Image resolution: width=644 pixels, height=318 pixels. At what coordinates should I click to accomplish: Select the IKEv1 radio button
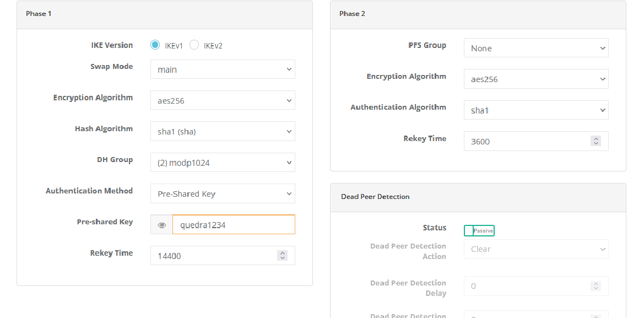click(x=155, y=45)
